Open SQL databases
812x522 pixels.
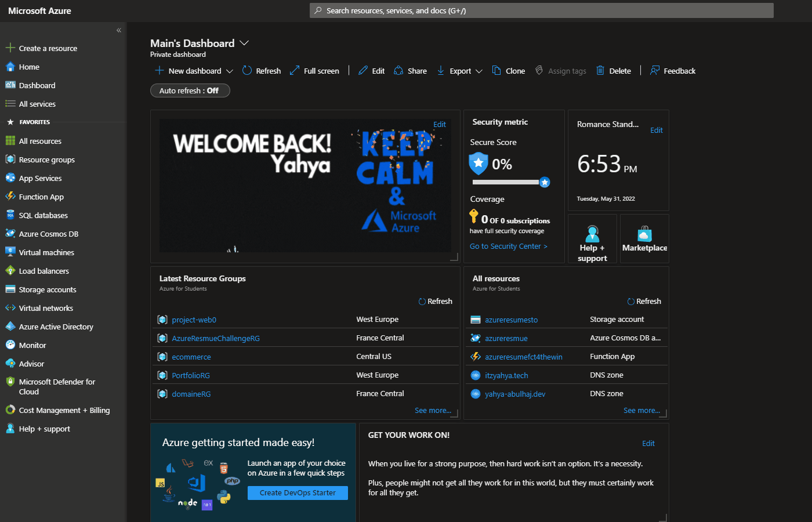coord(43,215)
